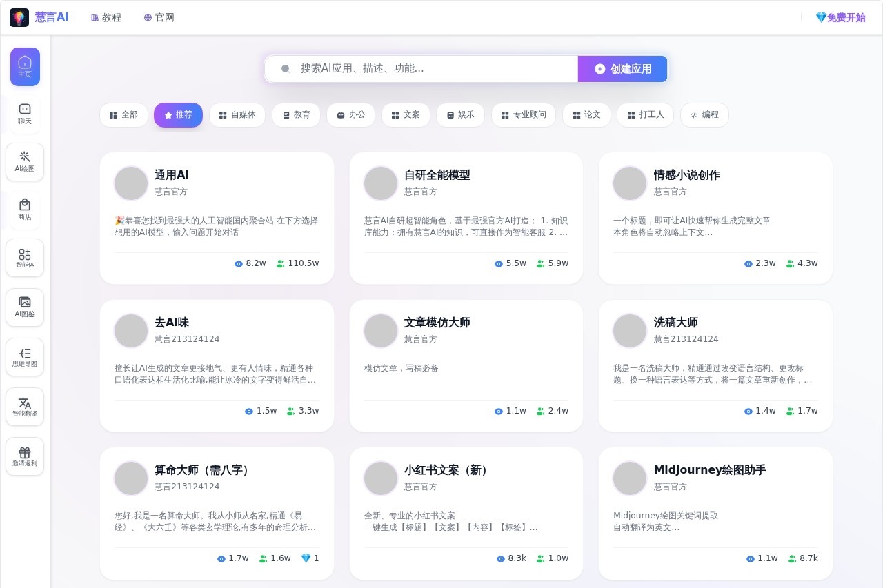Open the 娱乐 category
This screenshot has height=588, width=883.
(x=460, y=115)
